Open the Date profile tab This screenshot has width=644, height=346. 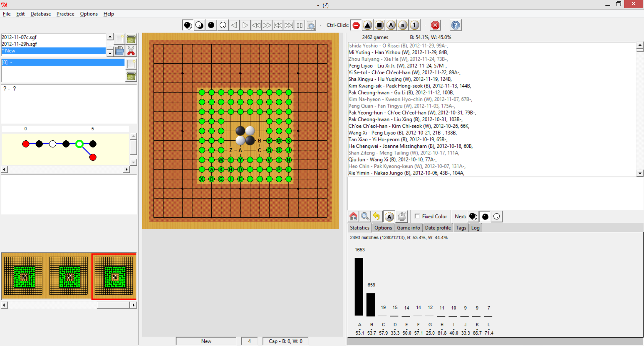click(x=438, y=228)
